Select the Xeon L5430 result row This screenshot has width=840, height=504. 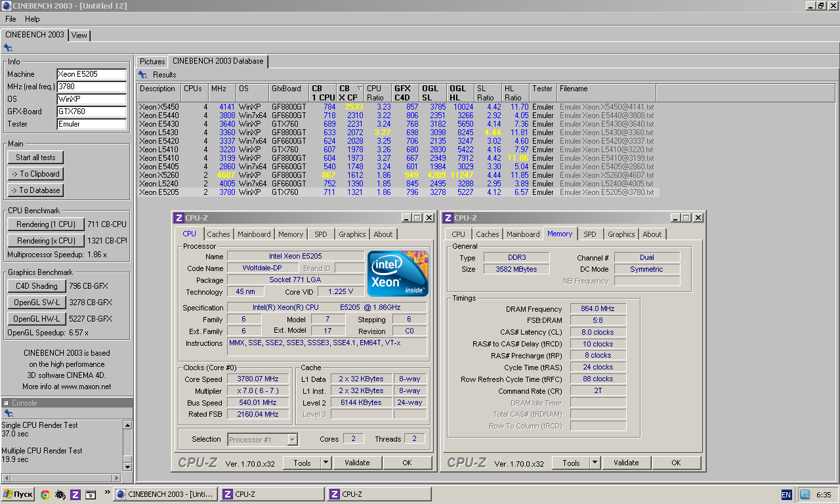[398, 133]
